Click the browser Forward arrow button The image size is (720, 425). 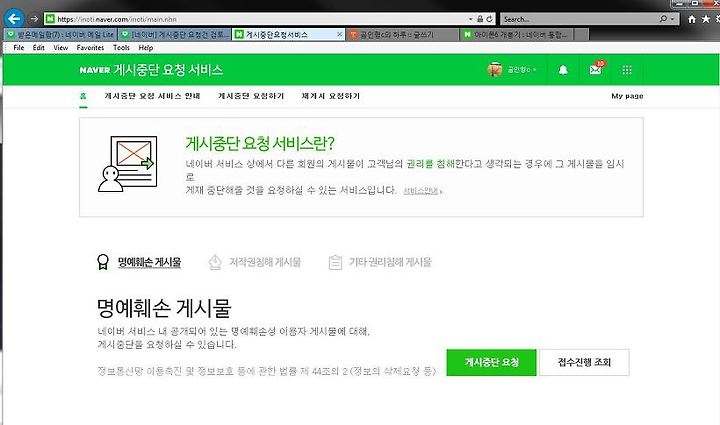[x=34, y=19]
